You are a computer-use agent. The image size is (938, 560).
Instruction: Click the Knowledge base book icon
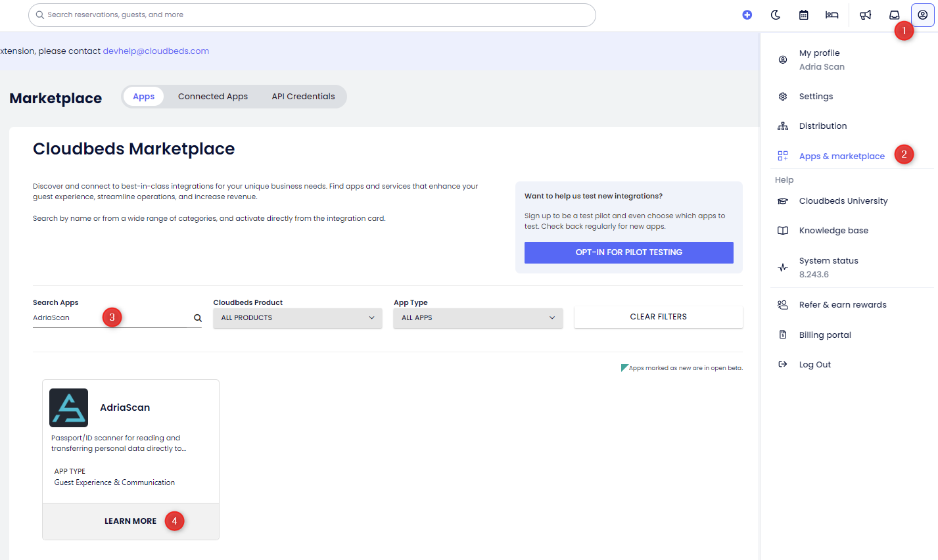783,231
